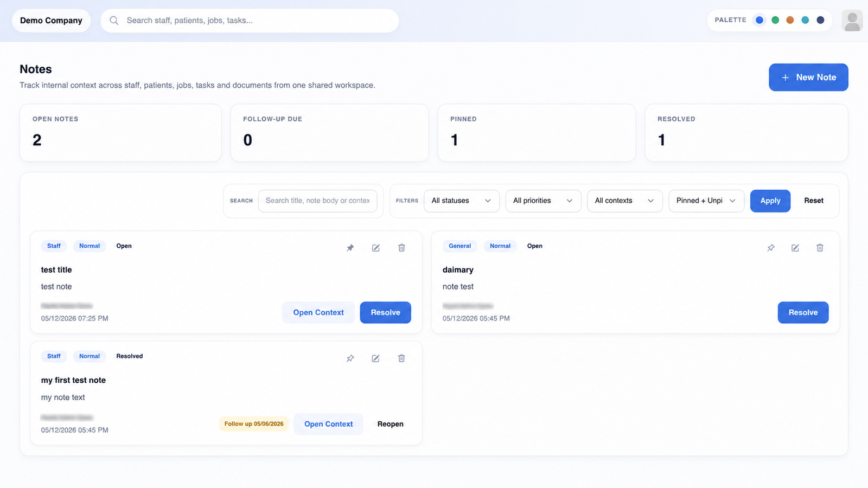Open Context for "test title" note
This screenshot has height=488, width=868.
pos(318,312)
